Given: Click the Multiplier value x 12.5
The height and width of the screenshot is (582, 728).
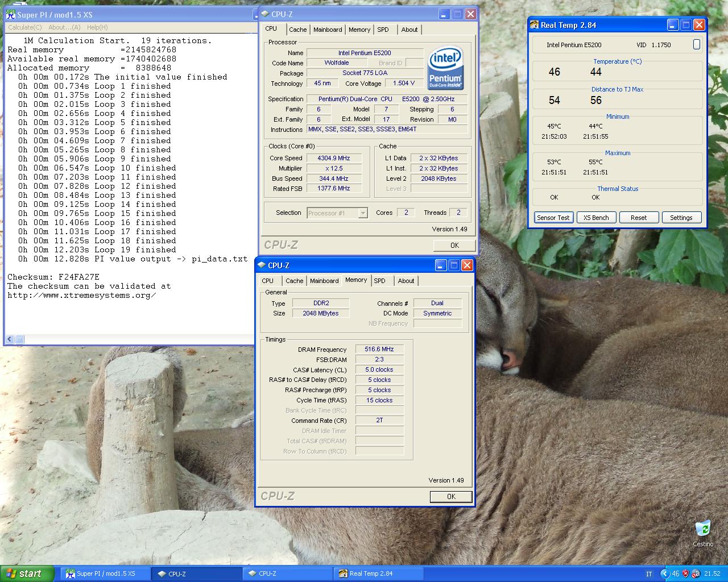Looking at the screenshot, I should (x=334, y=168).
